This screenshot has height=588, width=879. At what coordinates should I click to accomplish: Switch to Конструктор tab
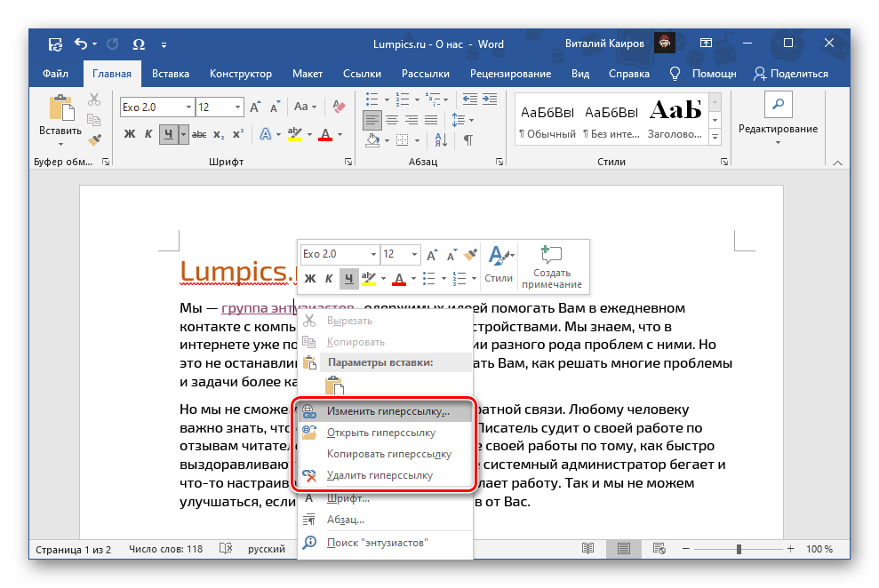click(x=241, y=74)
